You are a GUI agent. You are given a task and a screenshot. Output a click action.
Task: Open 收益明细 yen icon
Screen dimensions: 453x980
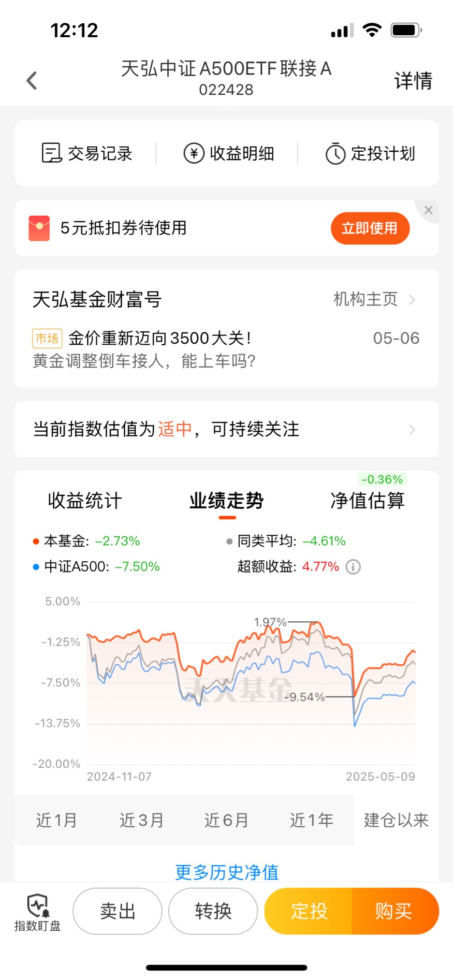point(194,154)
